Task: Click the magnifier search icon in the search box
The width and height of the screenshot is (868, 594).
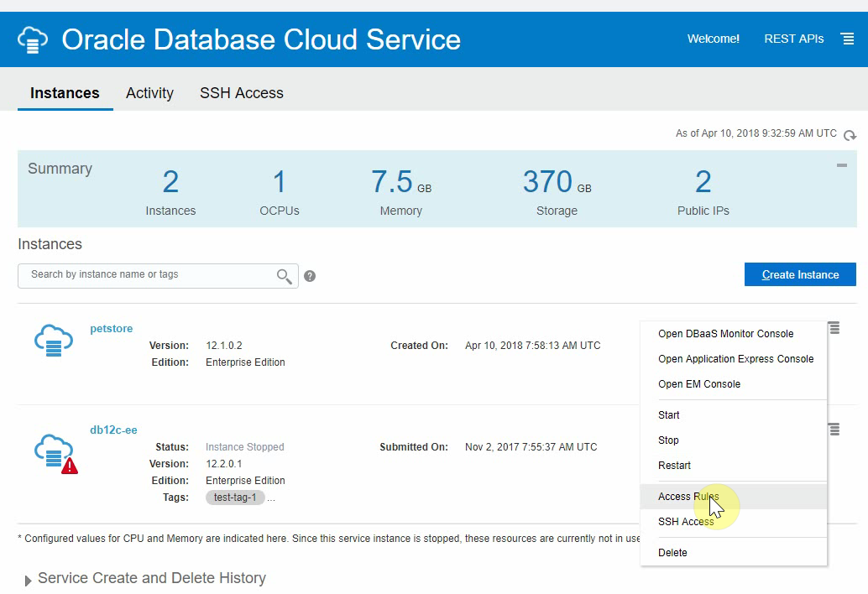Action: pos(284,276)
